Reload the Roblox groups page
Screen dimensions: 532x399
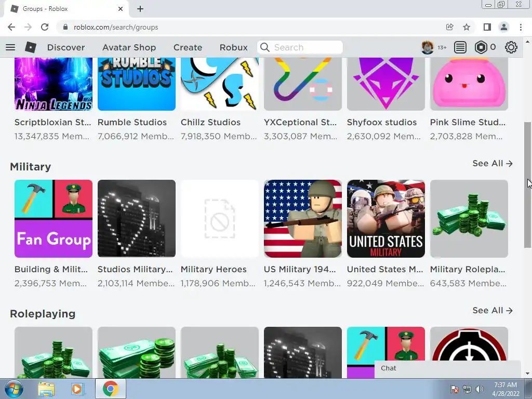point(45,27)
